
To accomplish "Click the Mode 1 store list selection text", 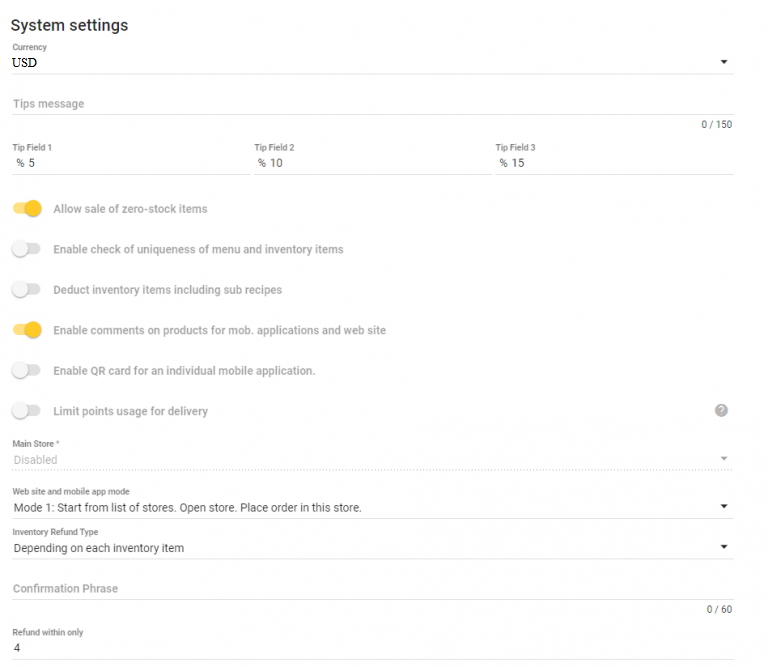I will 188,508.
